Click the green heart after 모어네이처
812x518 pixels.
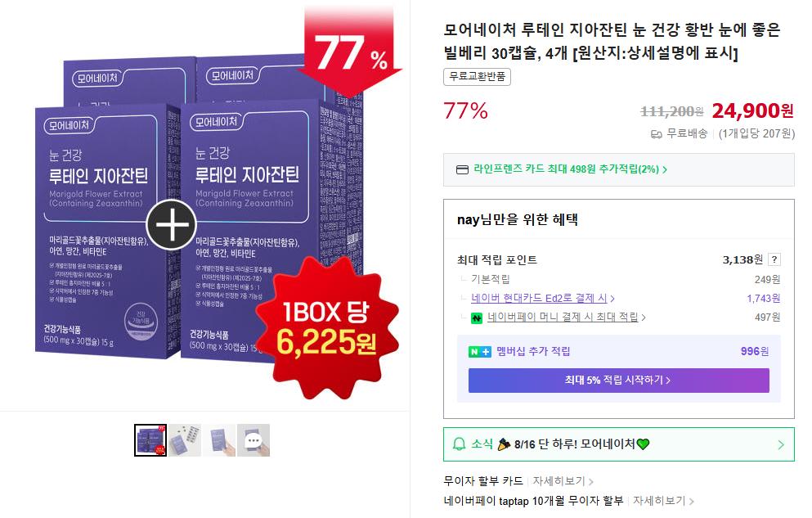(643, 444)
